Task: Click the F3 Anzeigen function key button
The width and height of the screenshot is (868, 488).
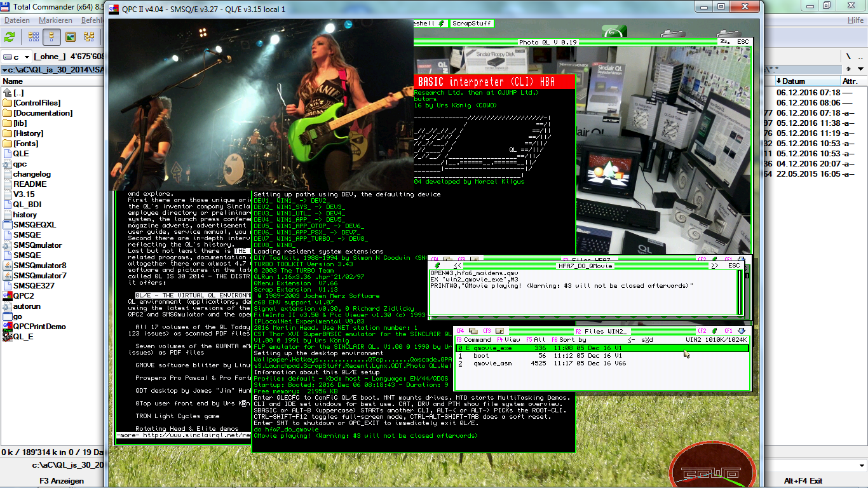Action: click(62, 481)
